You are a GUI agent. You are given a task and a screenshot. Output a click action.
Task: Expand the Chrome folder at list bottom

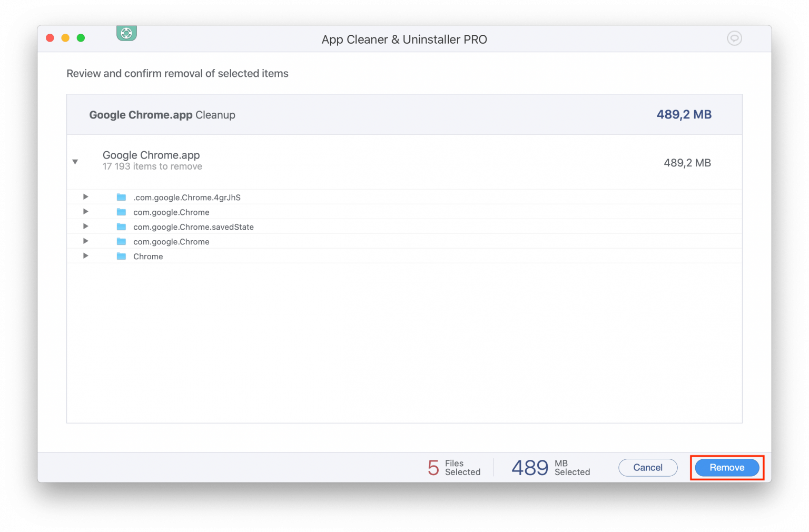[x=85, y=256]
